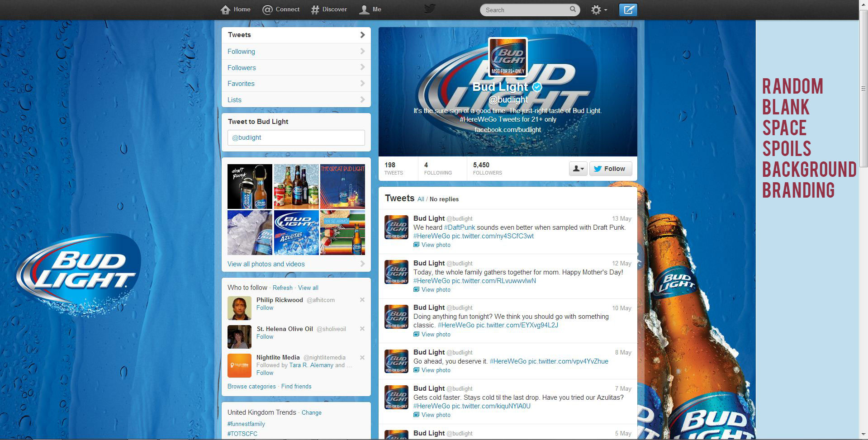868x440 pixels.
Task: Click the verified badge beside Bud Light
Action: point(537,87)
